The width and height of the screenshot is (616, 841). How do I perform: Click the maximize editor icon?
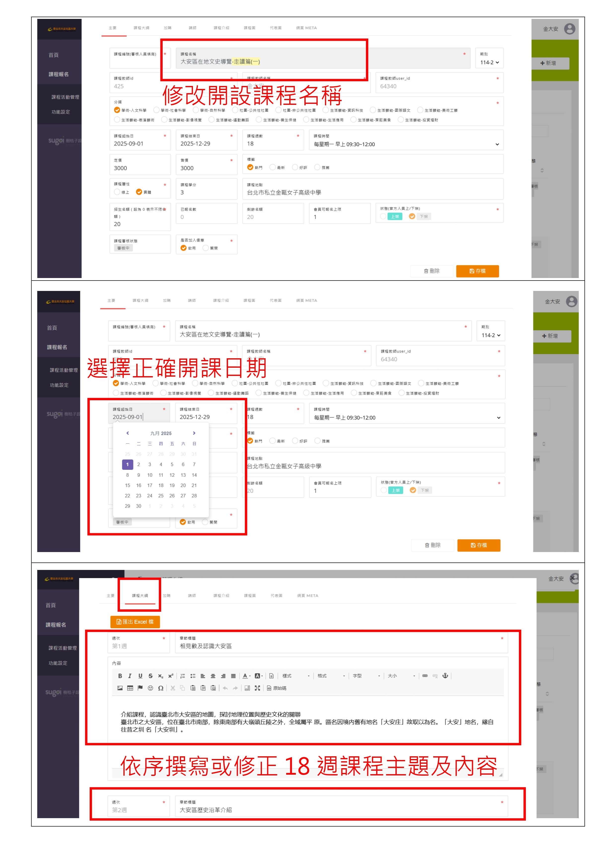coord(257,688)
